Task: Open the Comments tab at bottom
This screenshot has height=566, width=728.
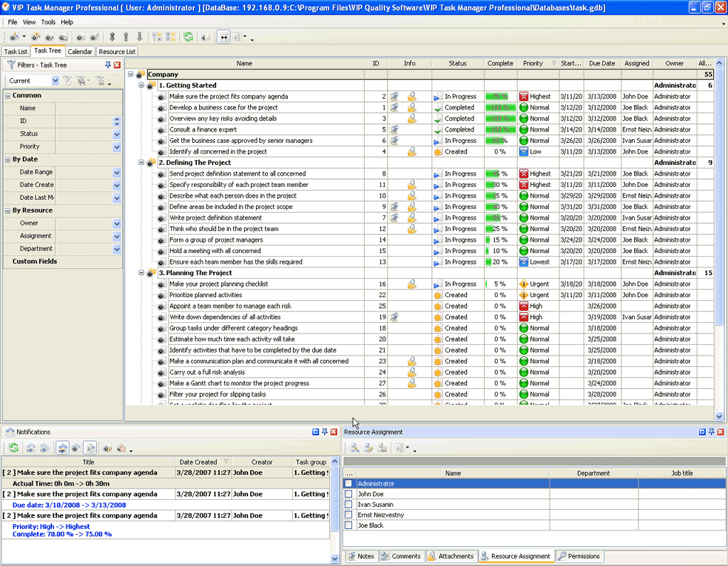Action: 401,556
